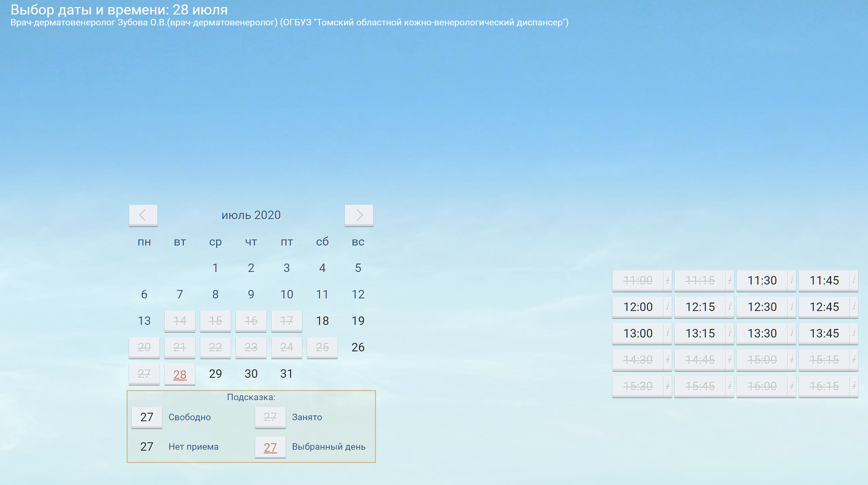Show info for the 13:45 slot
Image resolution: width=868 pixels, height=485 pixels.
tap(854, 333)
